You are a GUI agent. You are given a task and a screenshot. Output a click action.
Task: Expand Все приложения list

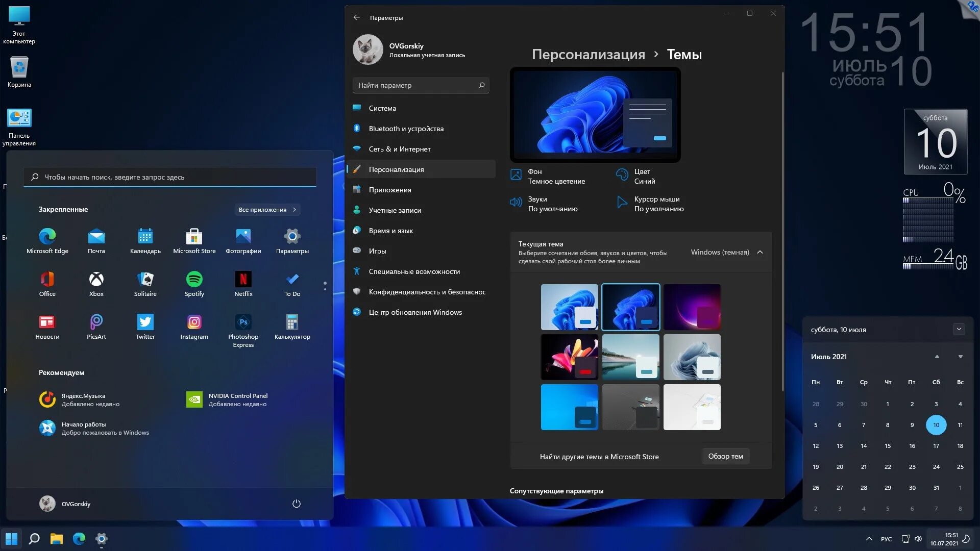pyautogui.click(x=267, y=209)
